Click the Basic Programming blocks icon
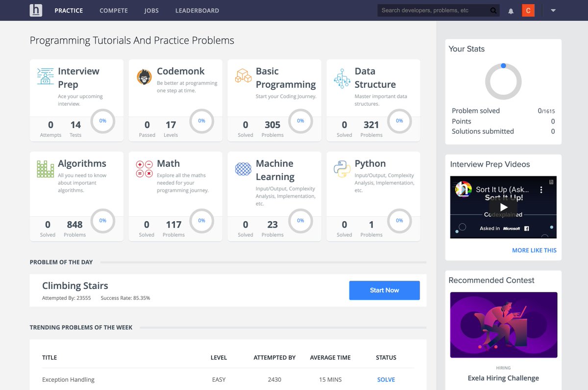 244,76
